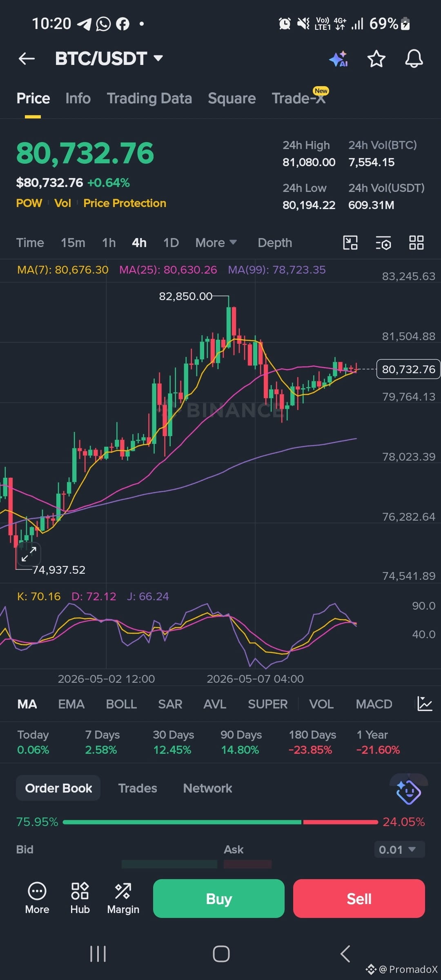Tap Android back navigation button
441x980 pixels.
coord(345,954)
